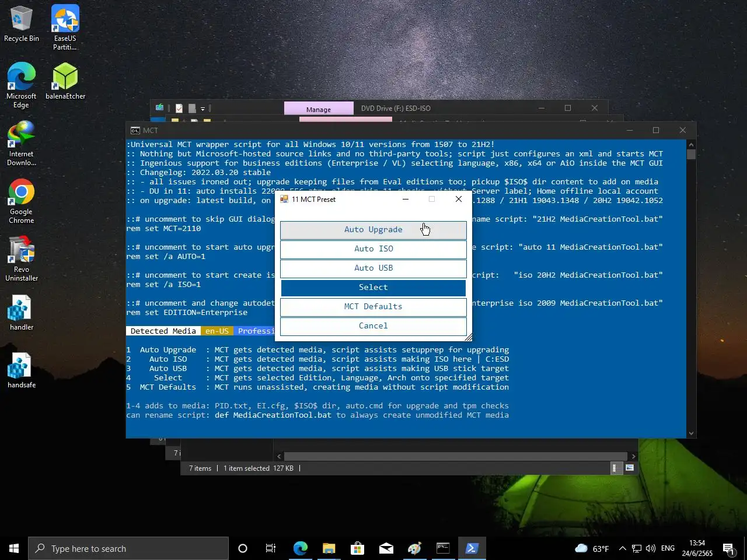Click the Auto Upgrade button

click(373, 230)
